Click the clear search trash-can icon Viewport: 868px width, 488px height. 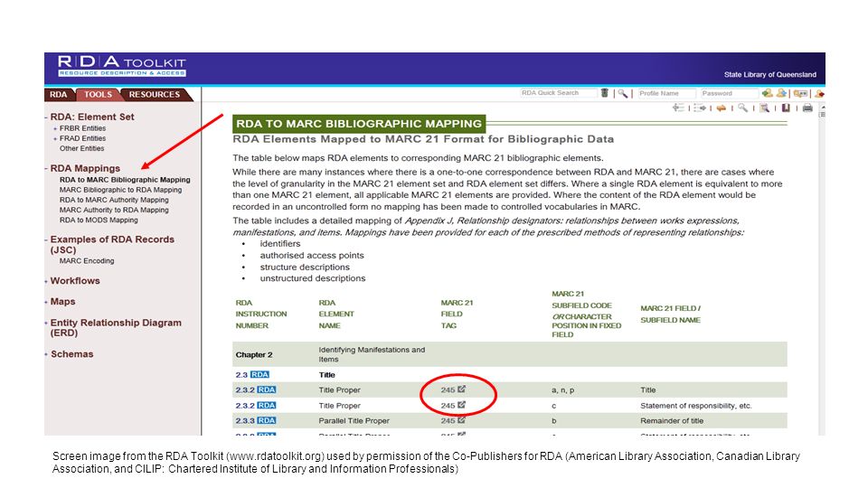point(605,93)
